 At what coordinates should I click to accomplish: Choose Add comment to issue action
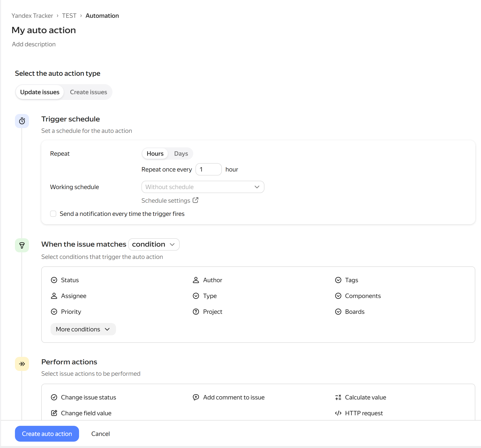(229, 397)
